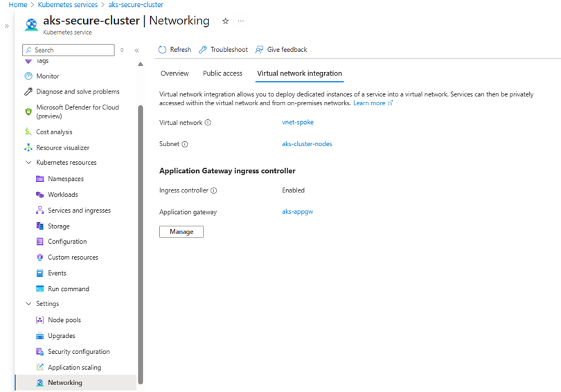Viewport: 561px width, 392px height.
Task: Click the sidebar scroll up arrow
Action: (140, 64)
